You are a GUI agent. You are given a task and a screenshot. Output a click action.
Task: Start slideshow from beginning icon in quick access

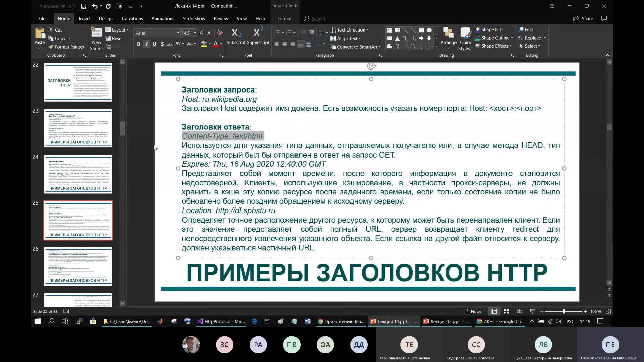click(x=119, y=6)
